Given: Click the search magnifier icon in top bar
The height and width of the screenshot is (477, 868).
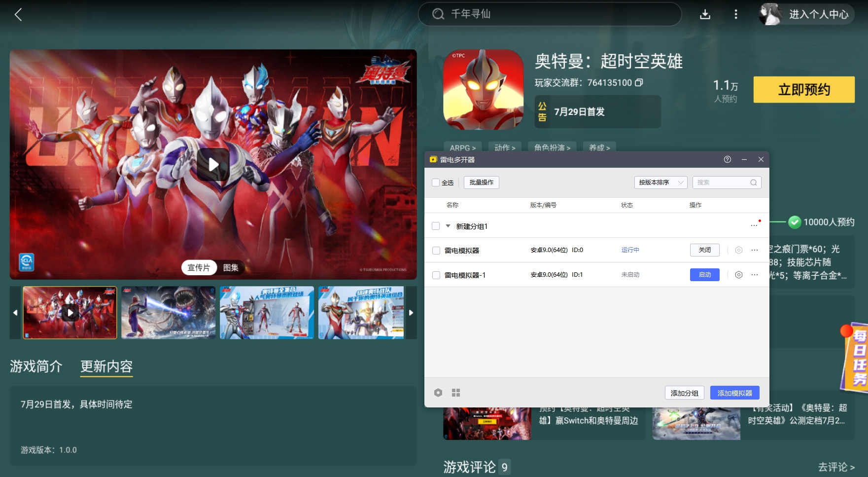Looking at the screenshot, I should pyautogui.click(x=438, y=14).
